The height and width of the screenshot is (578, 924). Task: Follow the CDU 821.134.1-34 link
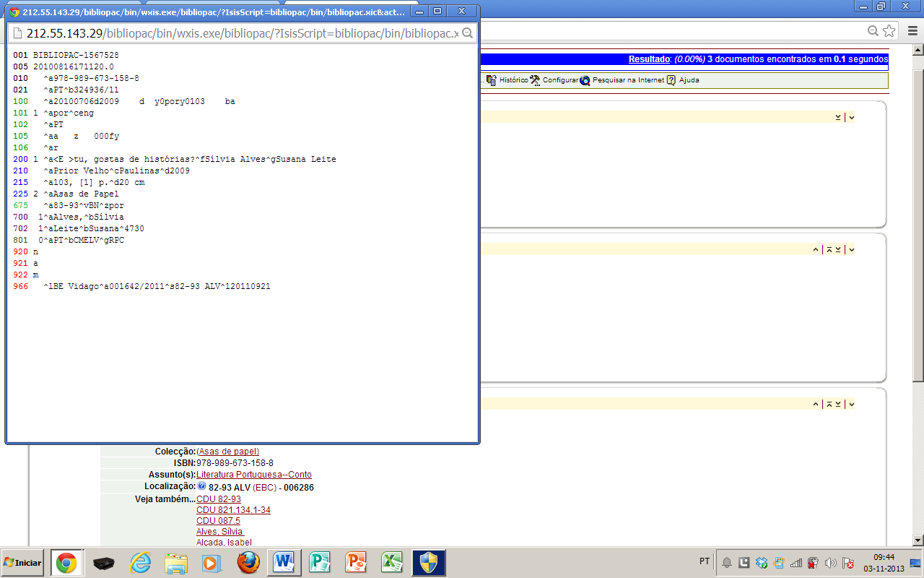point(233,510)
